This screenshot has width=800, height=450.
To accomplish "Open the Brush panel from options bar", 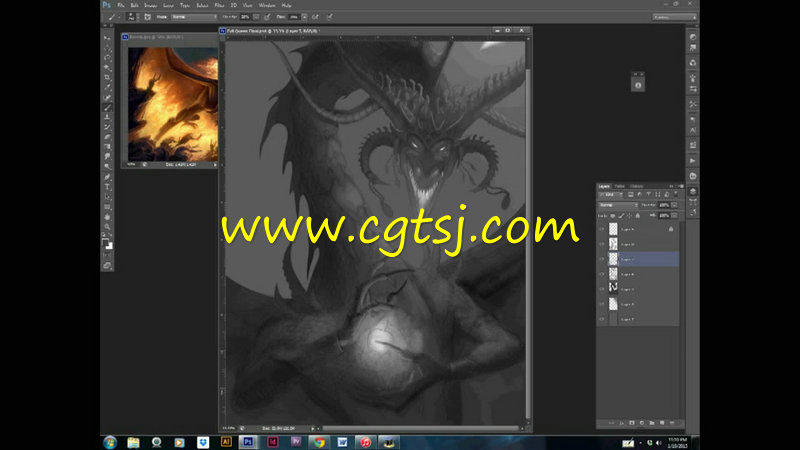I will [147, 17].
